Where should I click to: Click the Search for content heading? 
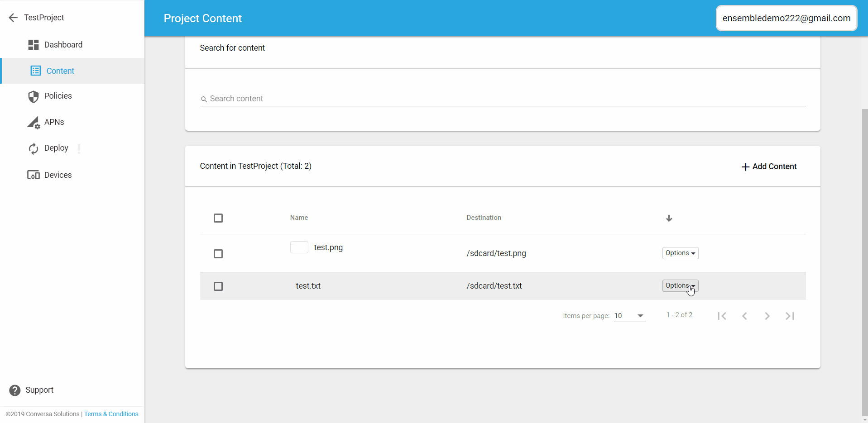pos(232,48)
